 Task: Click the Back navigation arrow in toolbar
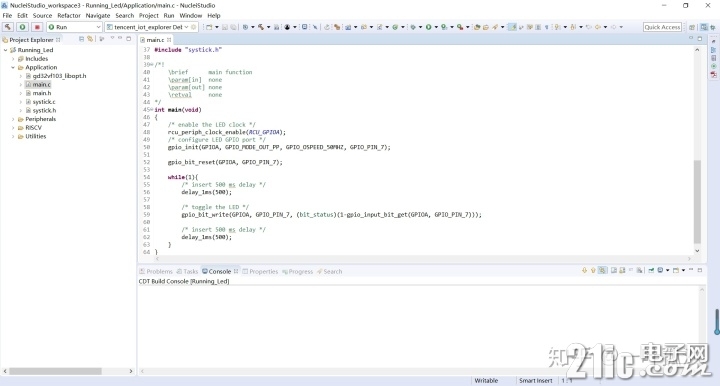[x=598, y=27]
